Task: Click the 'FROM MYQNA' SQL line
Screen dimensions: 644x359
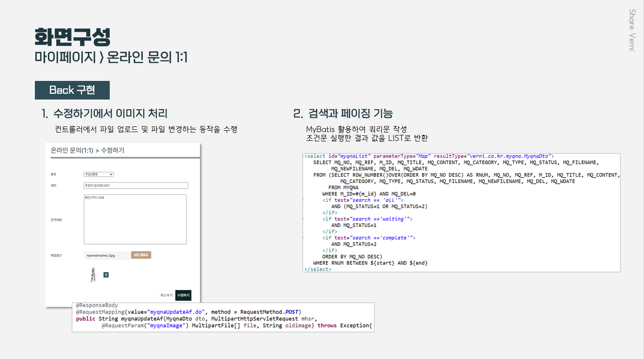Action: (343, 187)
